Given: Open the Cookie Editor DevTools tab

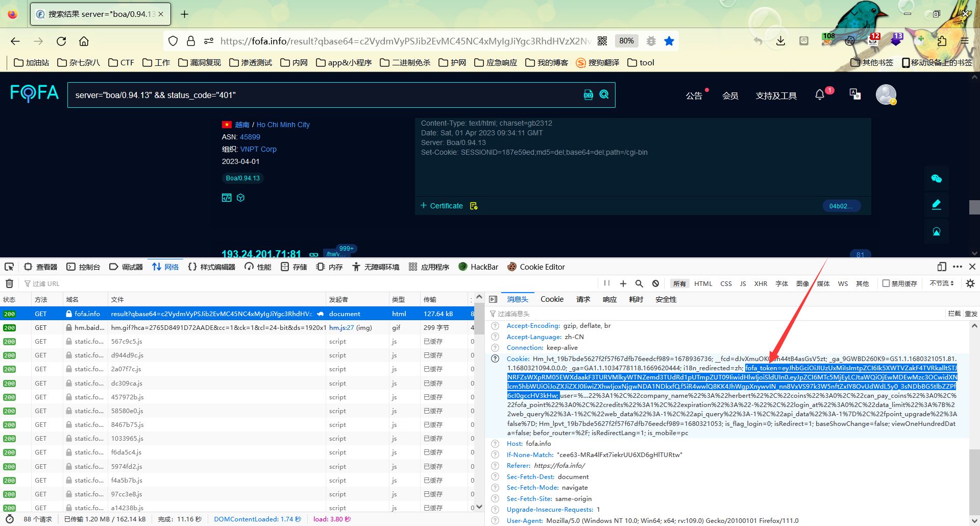Looking at the screenshot, I should pyautogui.click(x=536, y=267).
